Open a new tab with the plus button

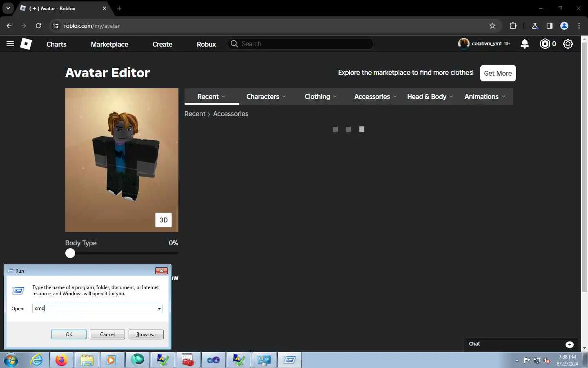pos(119,8)
